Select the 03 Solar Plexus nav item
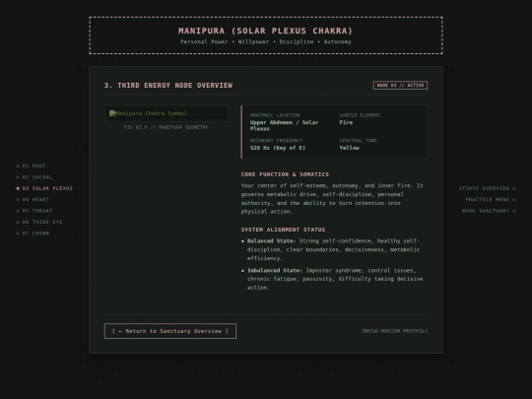 (x=44, y=188)
